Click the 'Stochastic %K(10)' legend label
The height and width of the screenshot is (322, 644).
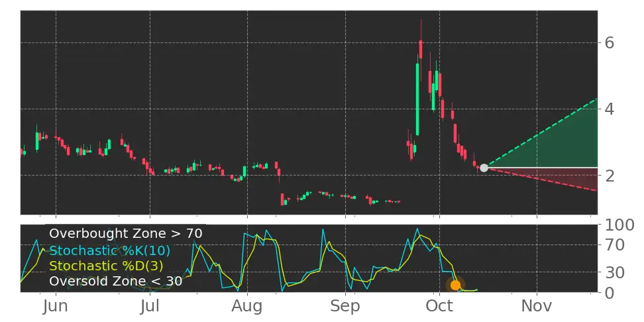(x=110, y=250)
